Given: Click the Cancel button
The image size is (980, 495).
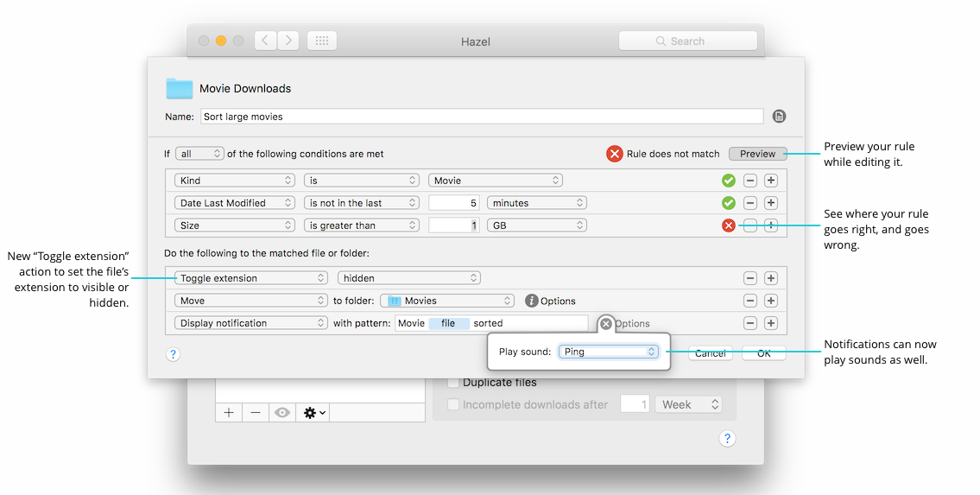Looking at the screenshot, I should click(x=711, y=353).
